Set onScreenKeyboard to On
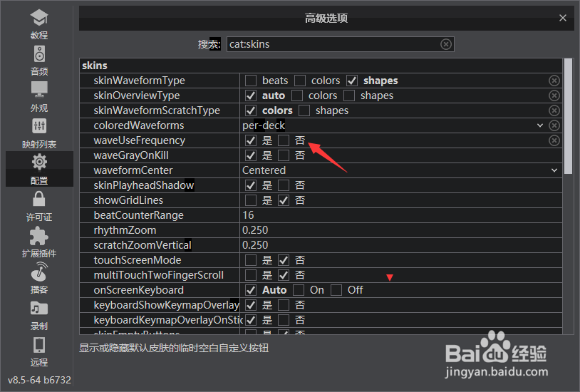Viewport: 580px width, 392px height. (x=298, y=290)
